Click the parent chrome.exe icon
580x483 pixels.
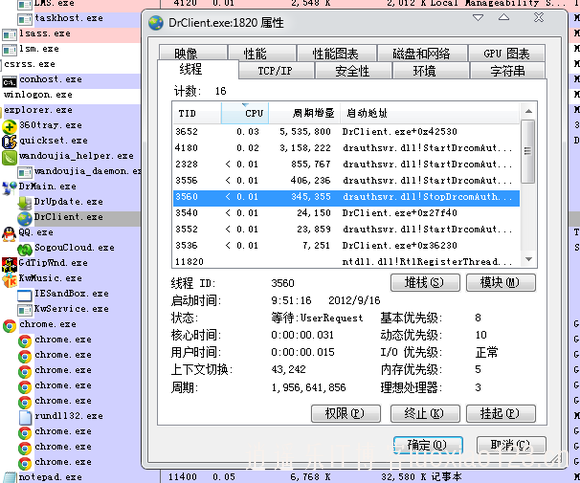point(9,326)
